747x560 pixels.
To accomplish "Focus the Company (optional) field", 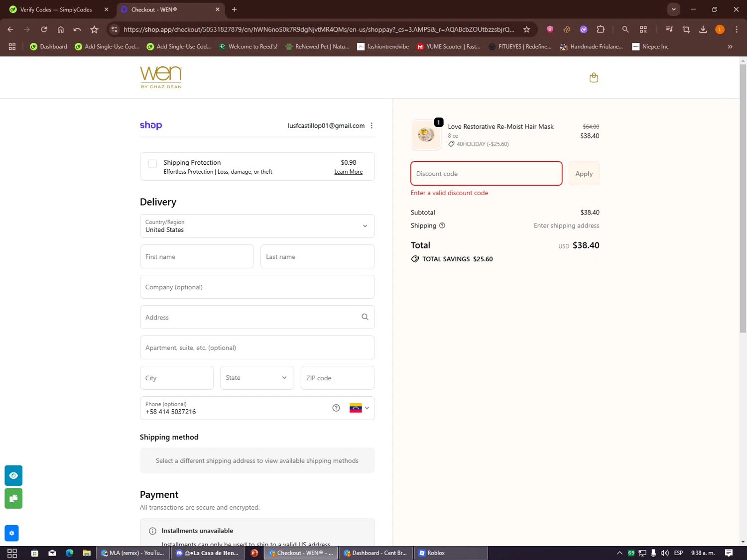I will (x=257, y=287).
